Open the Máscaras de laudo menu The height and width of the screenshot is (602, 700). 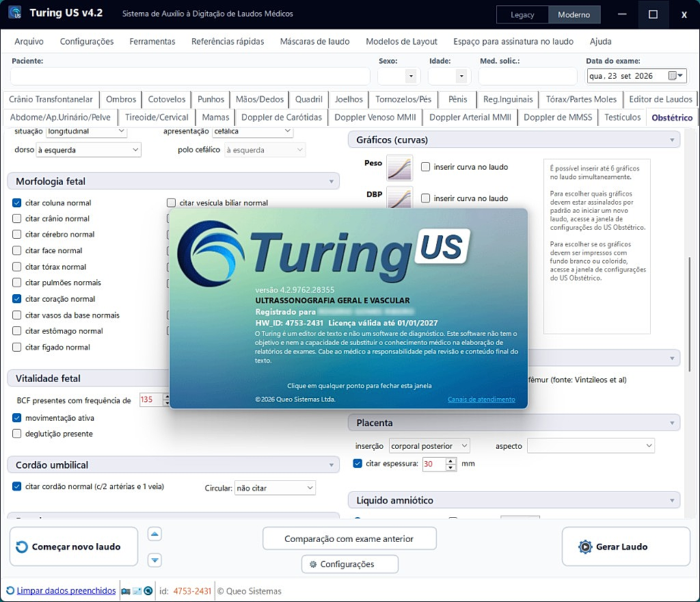click(314, 42)
